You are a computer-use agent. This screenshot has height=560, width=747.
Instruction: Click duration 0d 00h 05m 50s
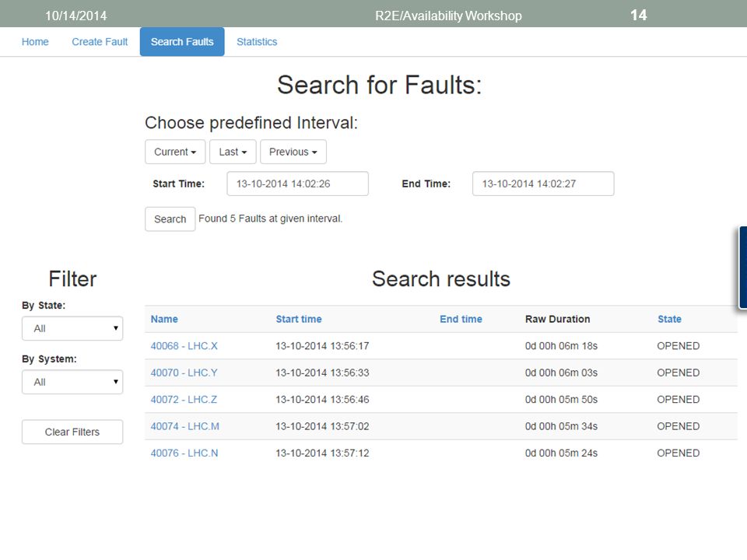pos(561,400)
